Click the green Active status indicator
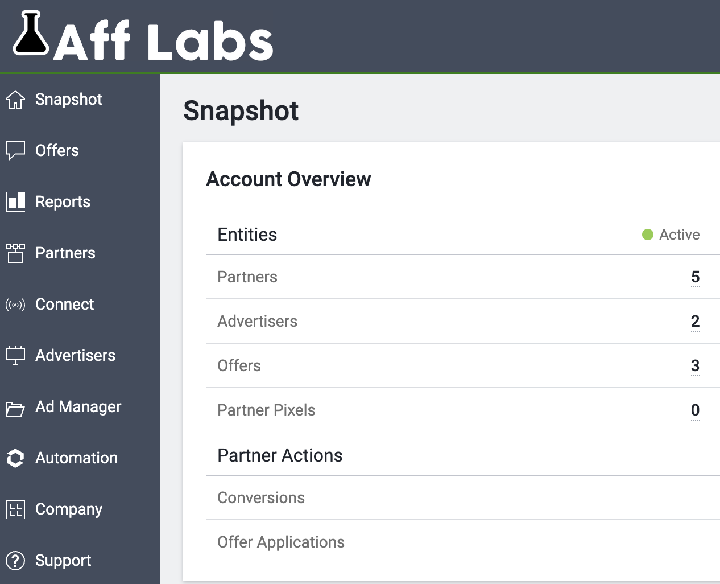Image resolution: width=720 pixels, height=584 pixels. pos(648,235)
